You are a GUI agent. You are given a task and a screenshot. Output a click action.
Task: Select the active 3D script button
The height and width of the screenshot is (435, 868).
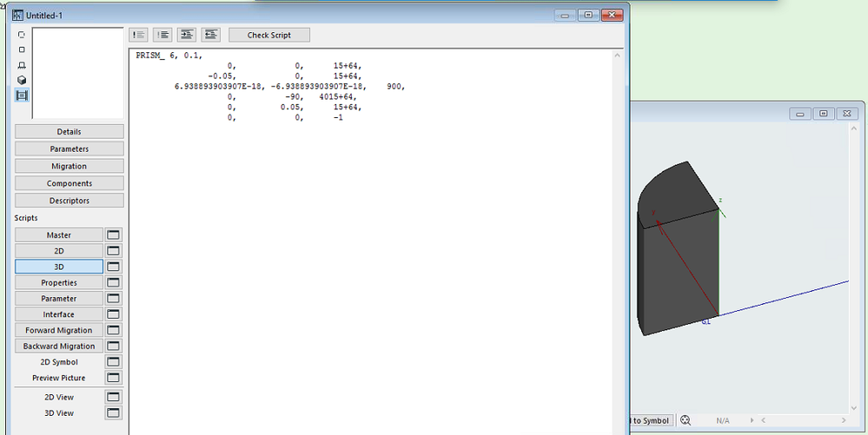(x=59, y=267)
